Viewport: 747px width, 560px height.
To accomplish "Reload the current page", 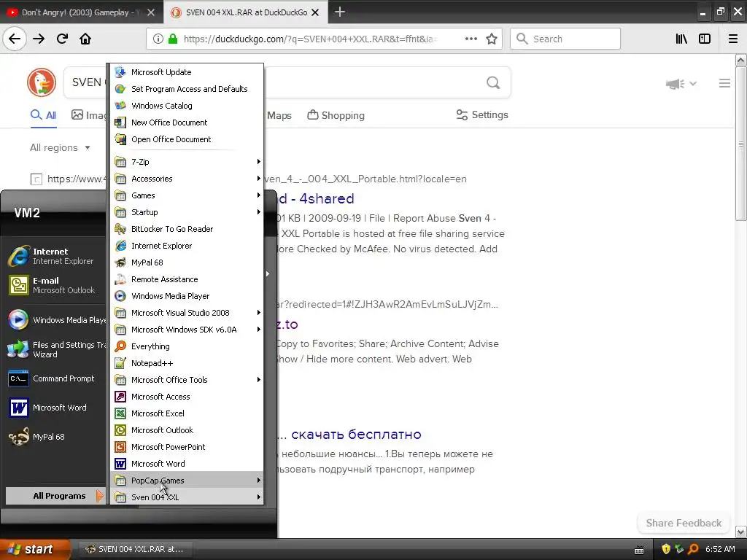I will [62, 39].
